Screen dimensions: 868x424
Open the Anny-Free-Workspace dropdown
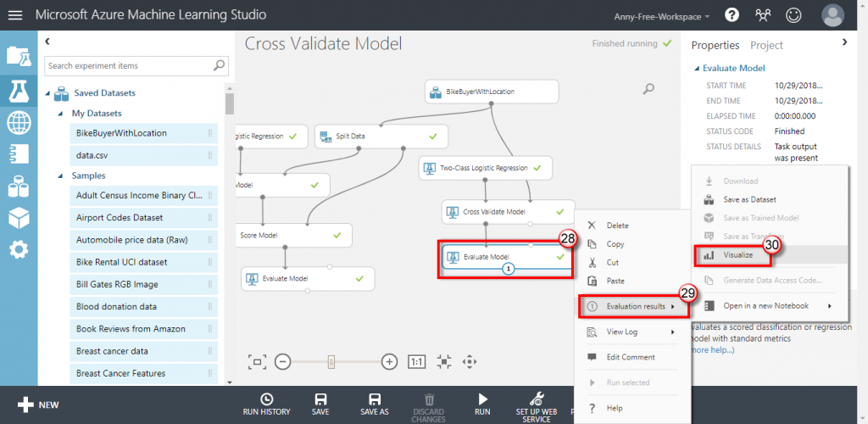click(661, 17)
